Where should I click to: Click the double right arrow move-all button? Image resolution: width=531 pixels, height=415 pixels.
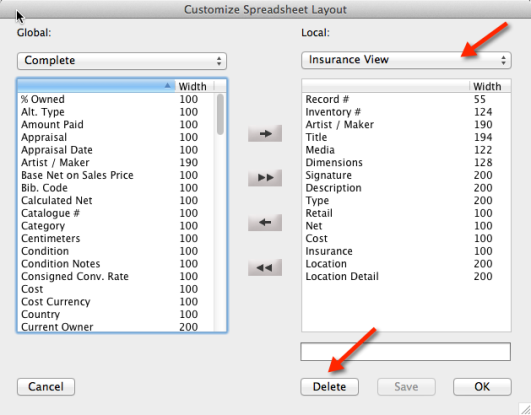coord(265,178)
